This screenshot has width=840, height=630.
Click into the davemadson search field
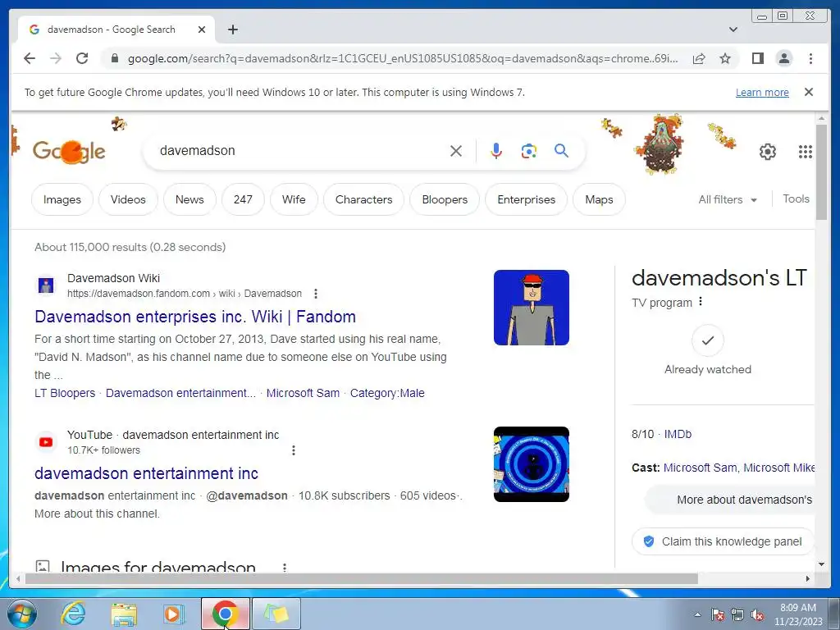[300, 151]
